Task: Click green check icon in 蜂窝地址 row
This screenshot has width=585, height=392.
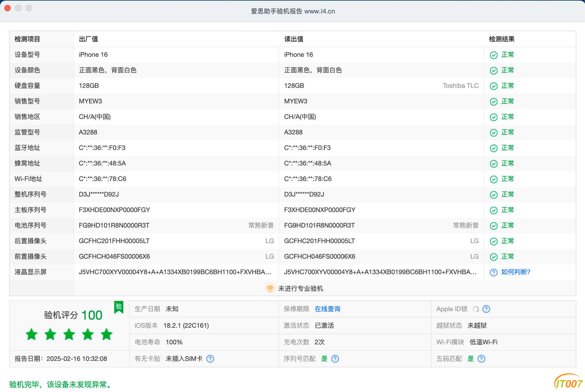Action: pyautogui.click(x=493, y=164)
